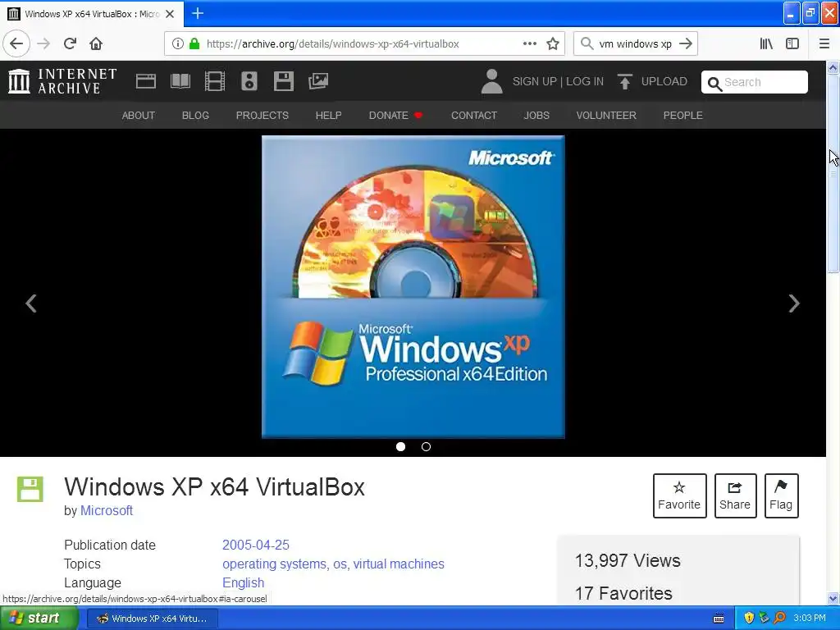Reload the current page
This screenshot has height=630, width=840.
[71, 44]
